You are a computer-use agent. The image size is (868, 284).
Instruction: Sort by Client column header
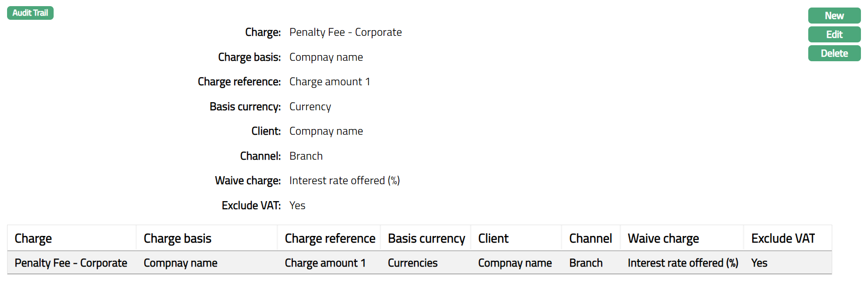point(493,238)
